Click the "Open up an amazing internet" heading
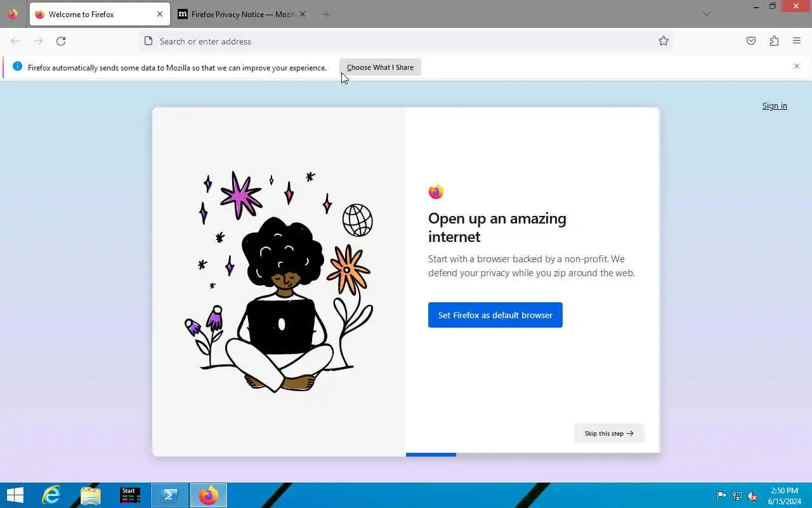 coord(497,227)
